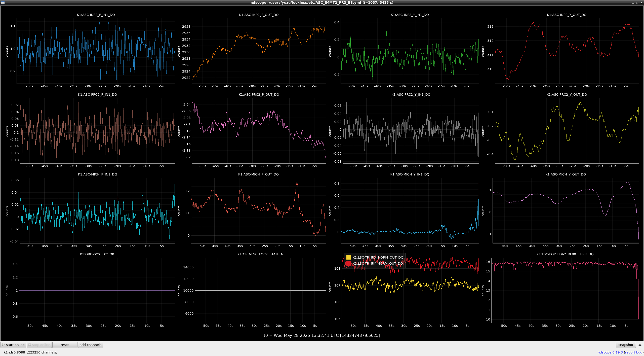Screen dimensions: 644x356
Task: Click the red IRY_NORM_OUT_DQ legend swatch
Action: [349, 263]
